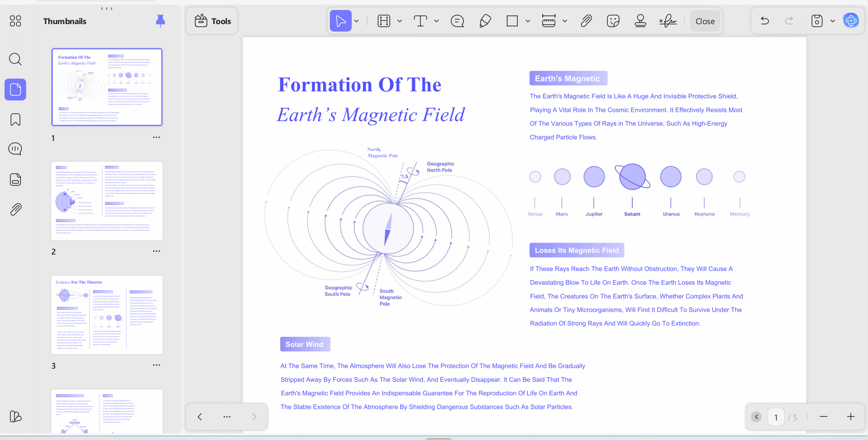Viewport: 868px width, 440px height.
Task: Add a comment note
Action: coord(457,21)
